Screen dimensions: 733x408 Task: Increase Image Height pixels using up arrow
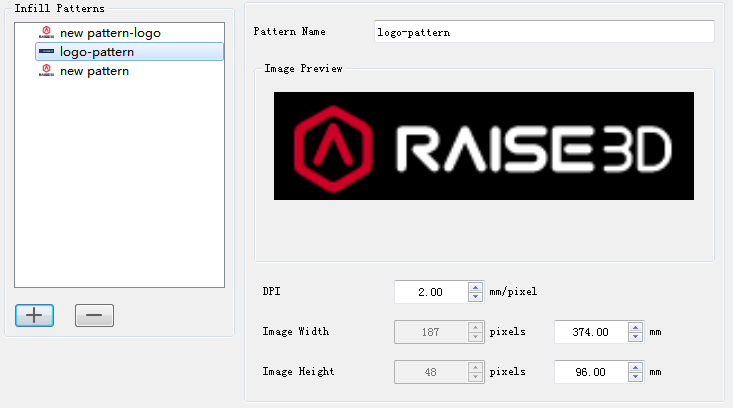(x=475, y=367)
